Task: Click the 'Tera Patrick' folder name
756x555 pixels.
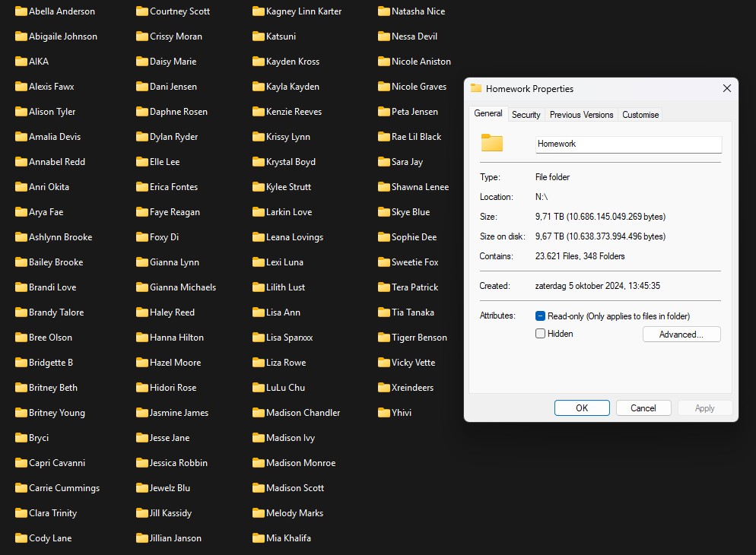Action: [415, 287]
